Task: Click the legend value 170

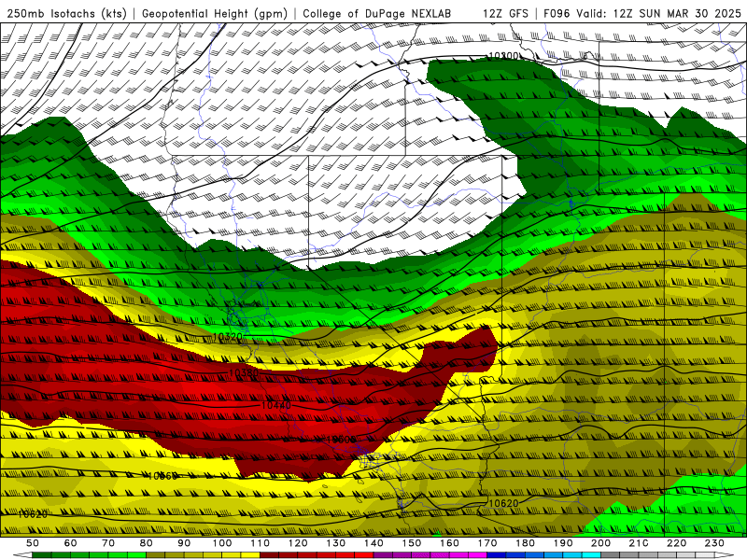Action: [487, 543]
